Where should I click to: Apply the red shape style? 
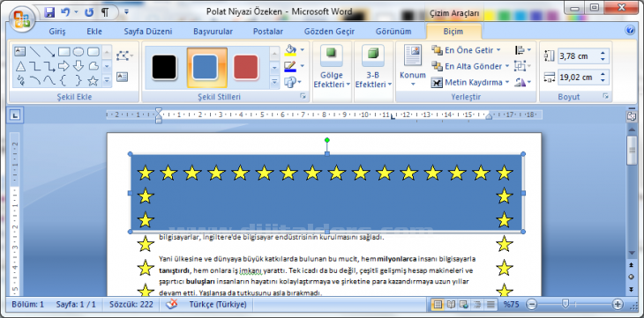(246, 67)
